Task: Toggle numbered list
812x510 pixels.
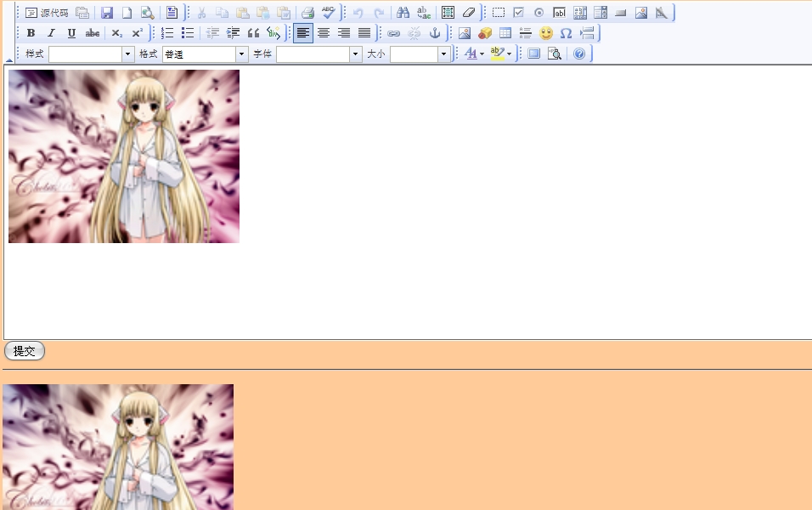Action: click(167, 33)
